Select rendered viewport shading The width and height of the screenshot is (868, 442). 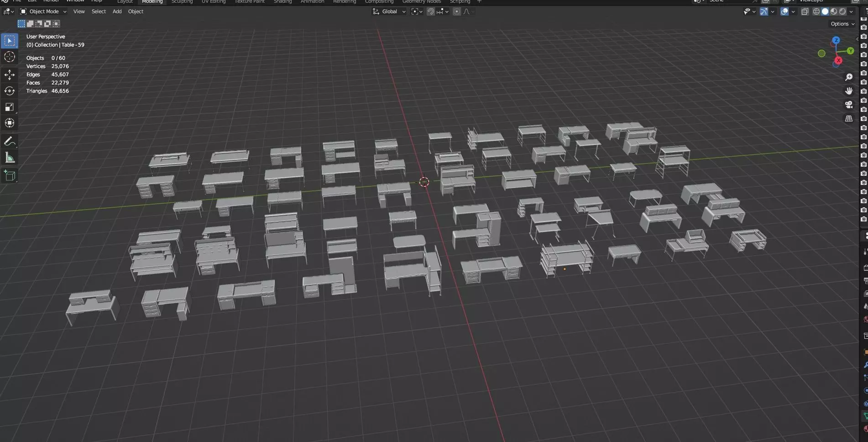pos(842,11)
